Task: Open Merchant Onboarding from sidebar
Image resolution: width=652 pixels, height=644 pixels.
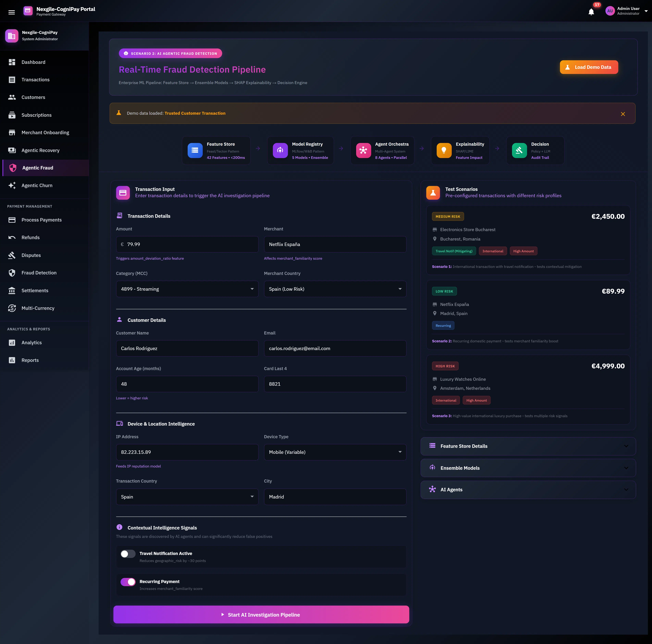Action: (45, 132)
